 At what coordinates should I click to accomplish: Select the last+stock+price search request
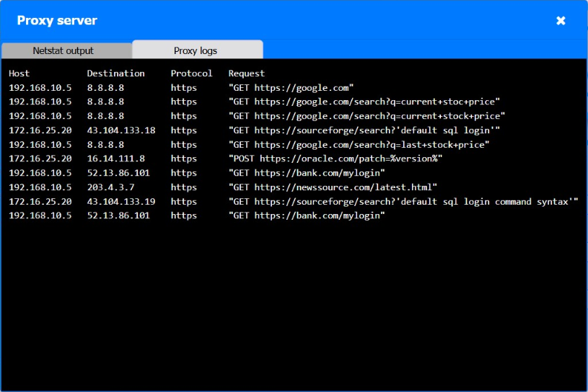coord(359,145)
